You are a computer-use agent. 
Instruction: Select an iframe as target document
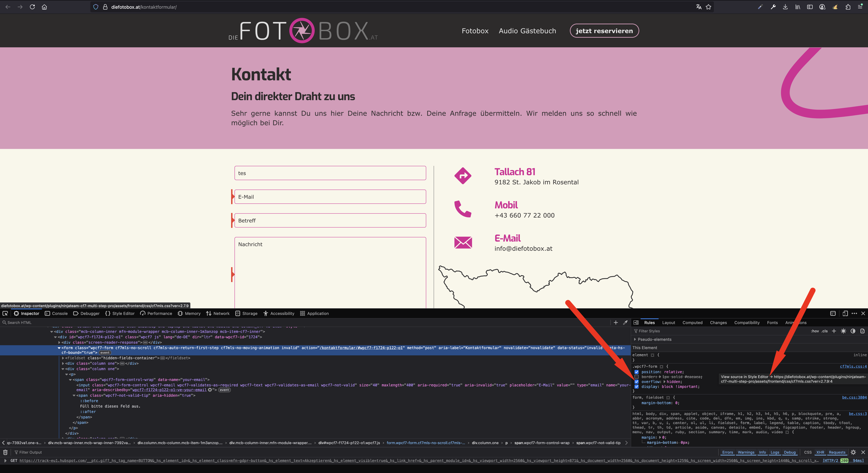(x=833, y=313)
